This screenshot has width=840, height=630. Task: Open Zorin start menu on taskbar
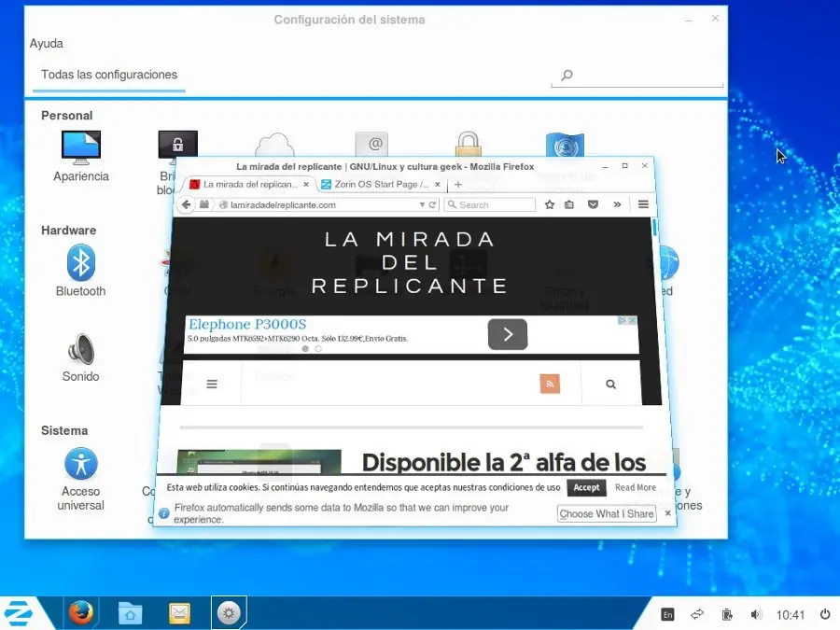tap(18, 614)
